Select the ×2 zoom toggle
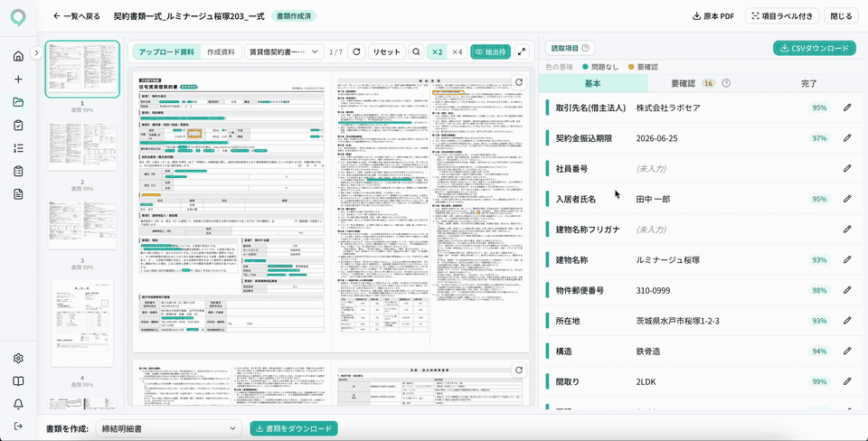This screenshot has width=868, height=441. [x=437, y=52]
